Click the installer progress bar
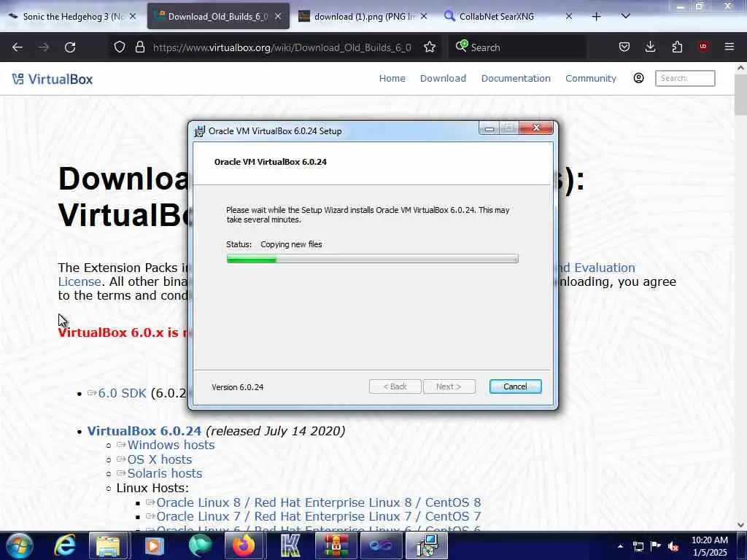The image size is (747, 560). tap(372, 259)
